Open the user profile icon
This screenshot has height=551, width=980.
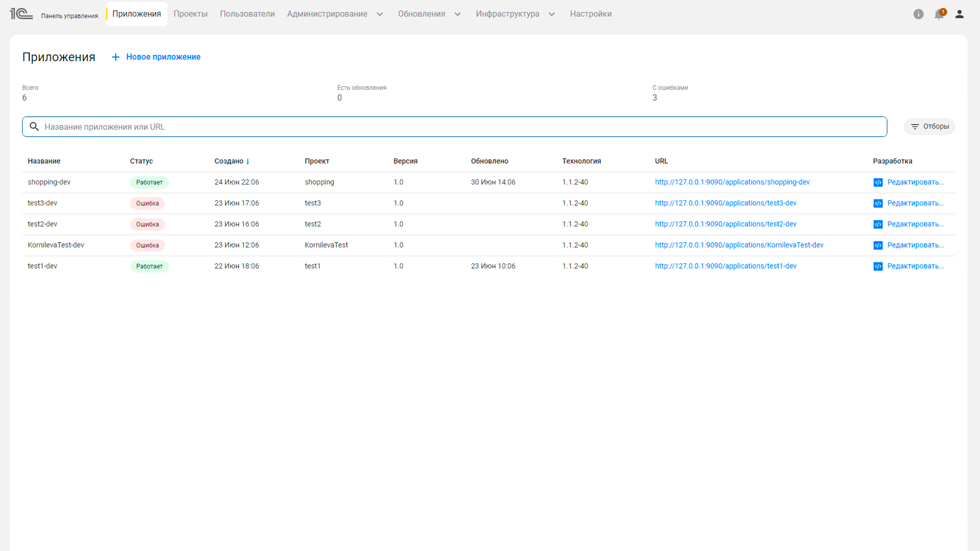click(959, 14)
